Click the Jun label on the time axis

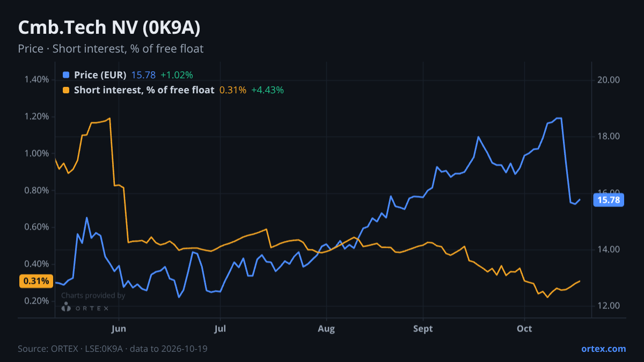click(x=119, y=328)
